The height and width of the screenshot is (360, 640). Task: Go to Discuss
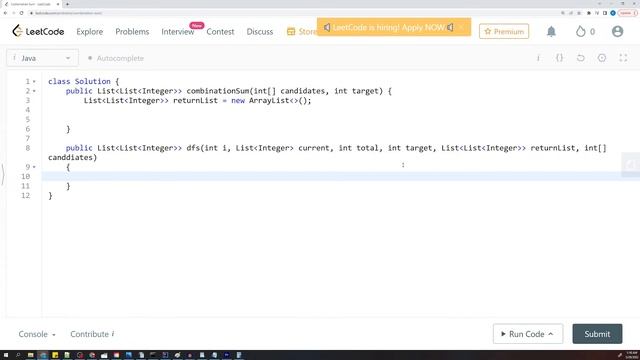[260, 31]
